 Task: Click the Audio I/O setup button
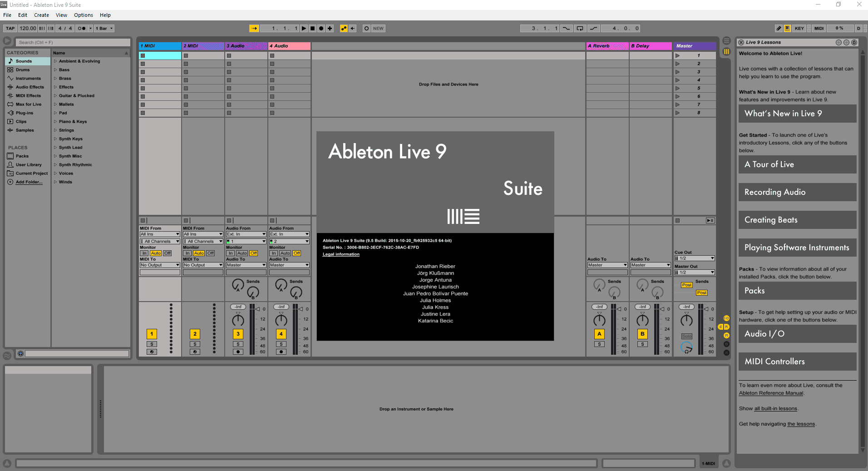coord(797,334)
